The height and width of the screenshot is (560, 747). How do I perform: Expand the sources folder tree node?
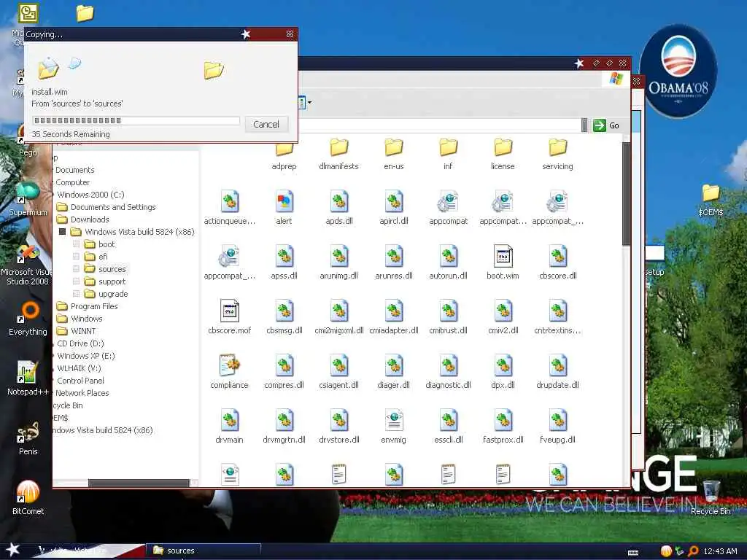click(76, 269)
